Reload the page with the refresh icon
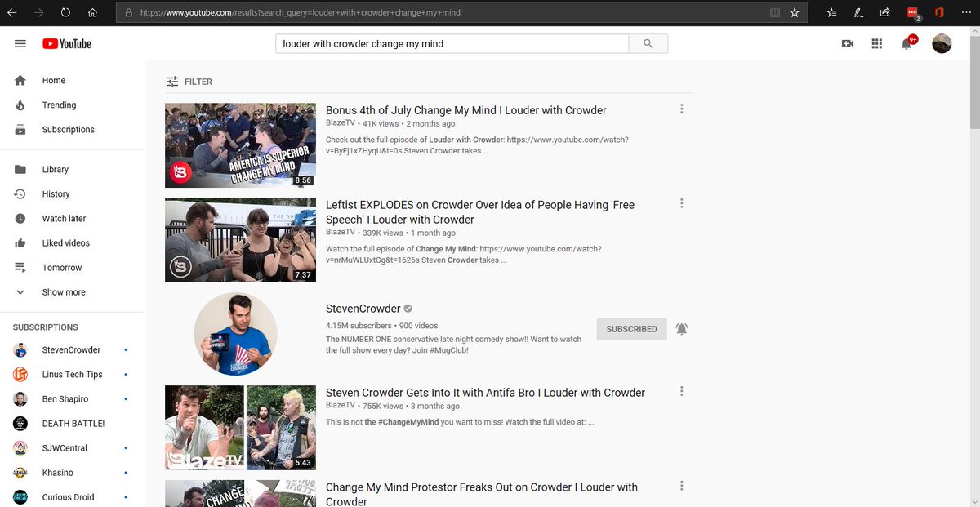The height and width of the screenshot is (507, 980). [65, 13]
